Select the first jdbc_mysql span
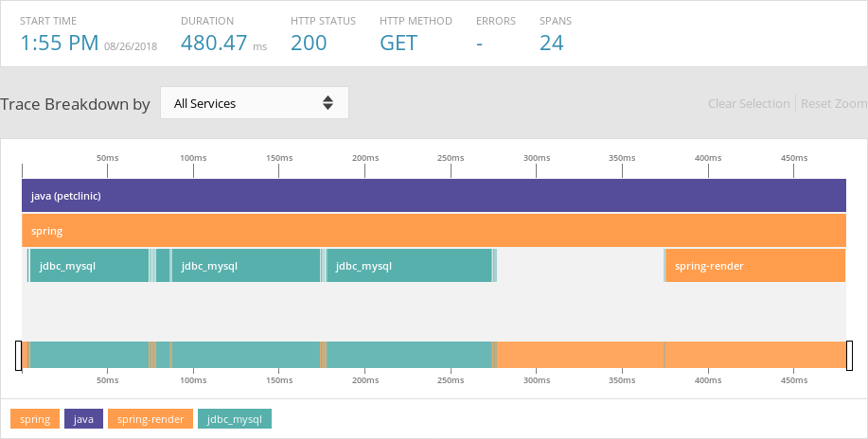Screen dimensions: 868x439 point(90,266)
